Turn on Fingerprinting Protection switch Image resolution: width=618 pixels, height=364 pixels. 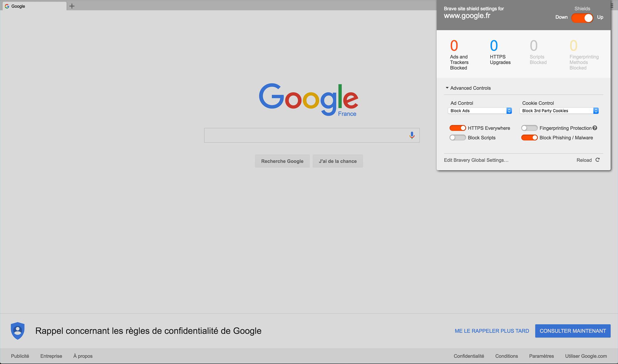(529, 128)
